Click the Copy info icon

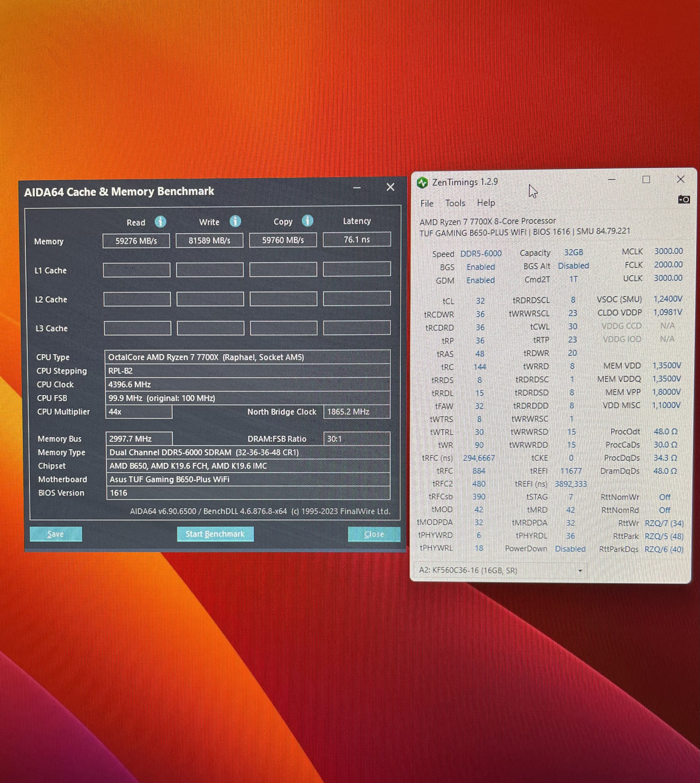tap(307, 221)
